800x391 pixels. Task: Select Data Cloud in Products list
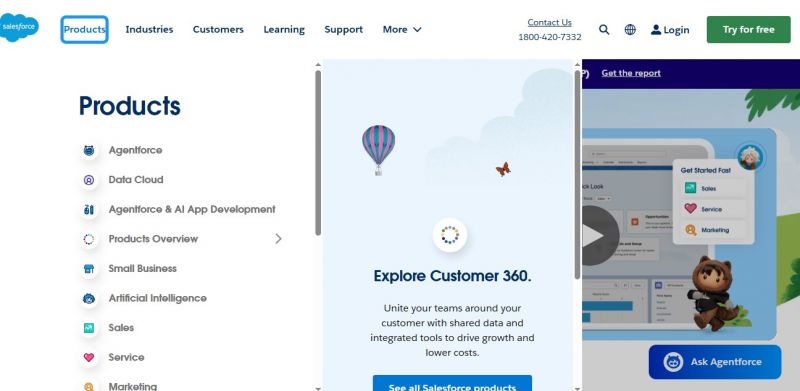(136, 180)
